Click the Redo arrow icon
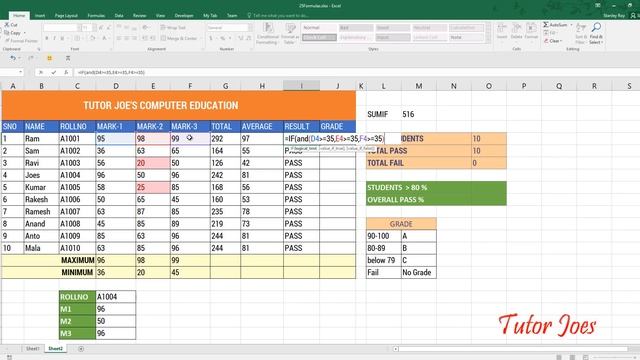This screenshot has width=640, height=360. tap(31, 58)
